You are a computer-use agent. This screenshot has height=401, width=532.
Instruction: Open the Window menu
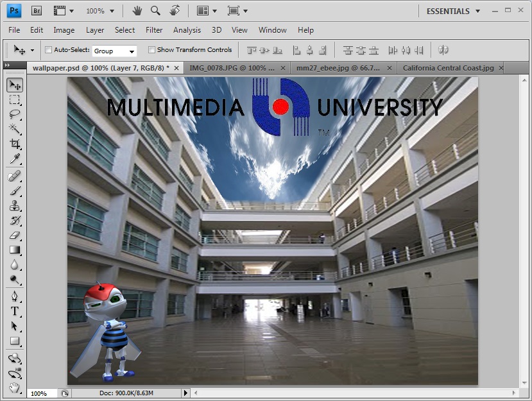273,30
